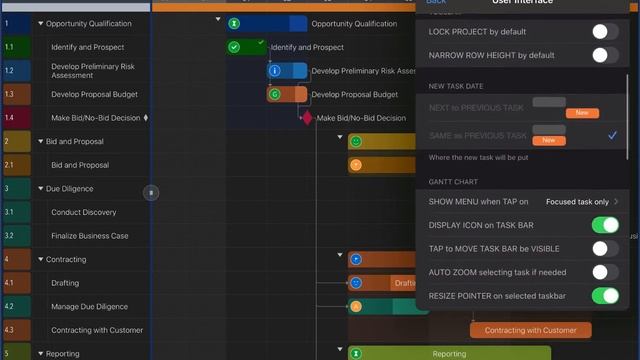Click the Contracting with Customer task bar
Image resolution: width=640 pixels, height=360 pixels.
click(531, 330)
